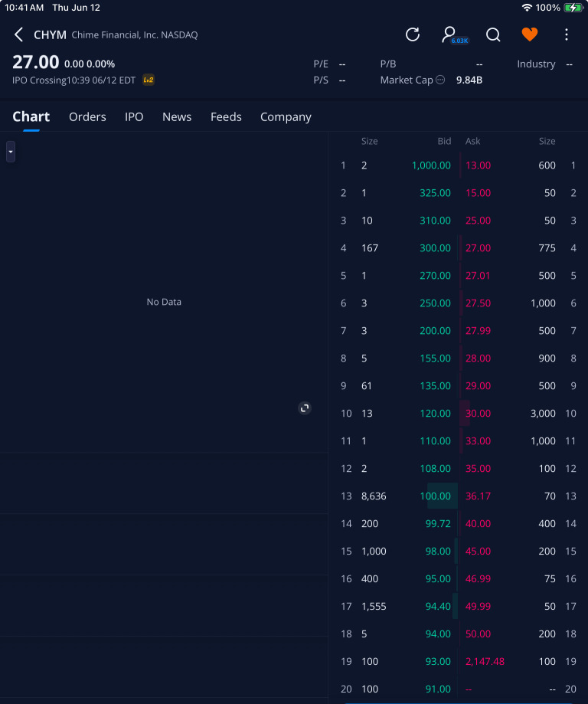Image resolution: width=588 pixels, height=704 pixels.
Task: Select bid price 1,000.00
Action: tap(431, 165)
